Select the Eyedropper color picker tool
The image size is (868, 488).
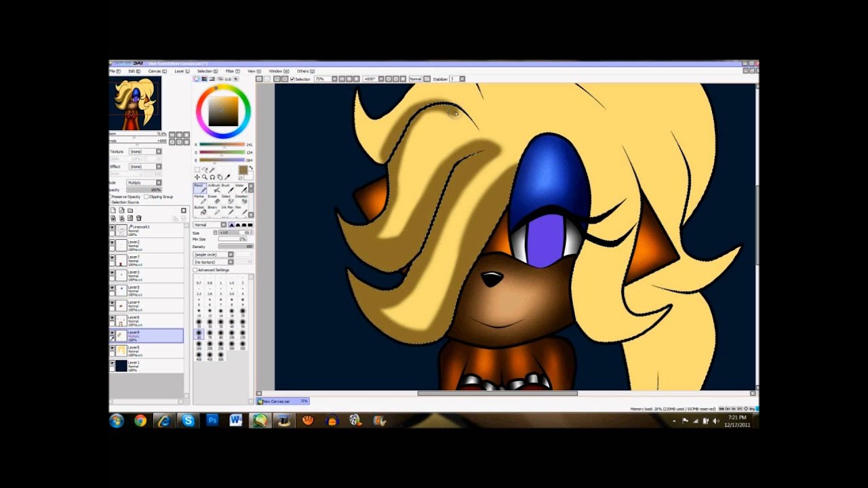coord(227,177)
